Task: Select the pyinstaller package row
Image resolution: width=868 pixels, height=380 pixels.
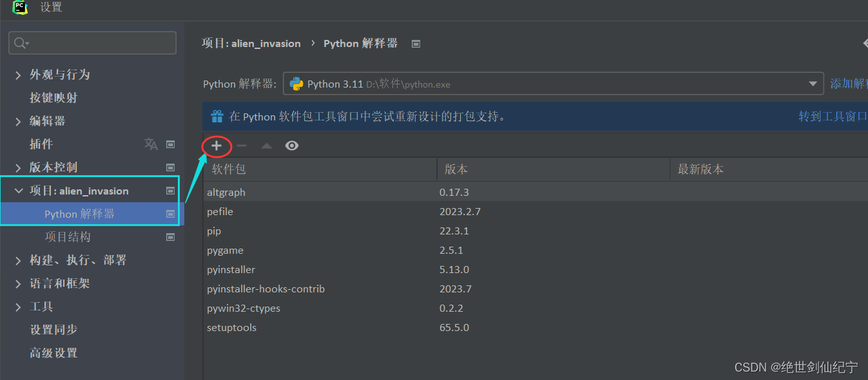Action: [x=535, y=269]
